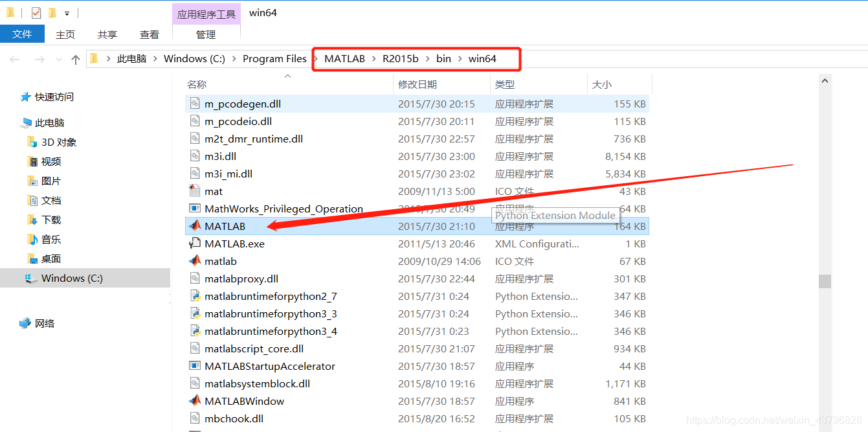The width and height of the screenshot is (868, 432).
Task: Click the scrollbar up arrow
Action: (825, 81)
